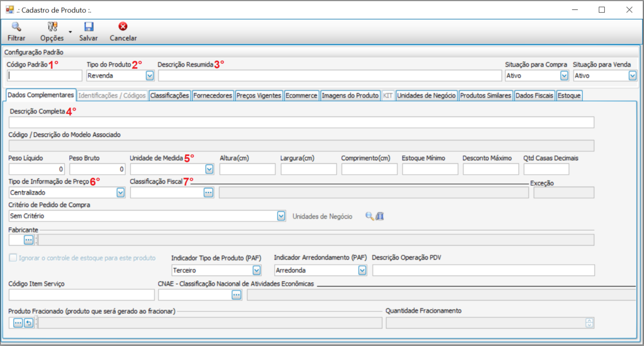Toggle Ignorar o controle de estoque checkbox
This screenshot has width=644, height=346.
click(13, 258)
